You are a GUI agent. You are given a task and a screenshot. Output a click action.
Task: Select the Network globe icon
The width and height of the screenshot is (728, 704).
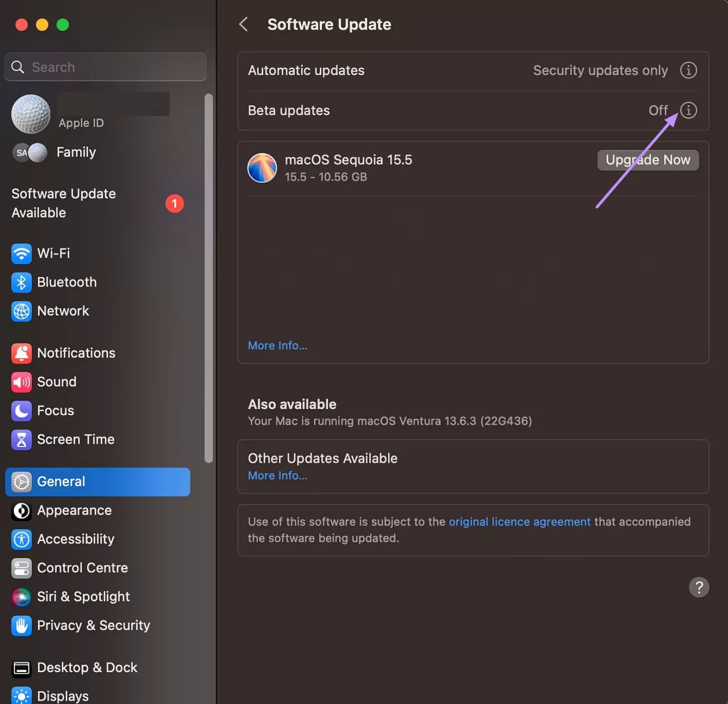(21, 311)
